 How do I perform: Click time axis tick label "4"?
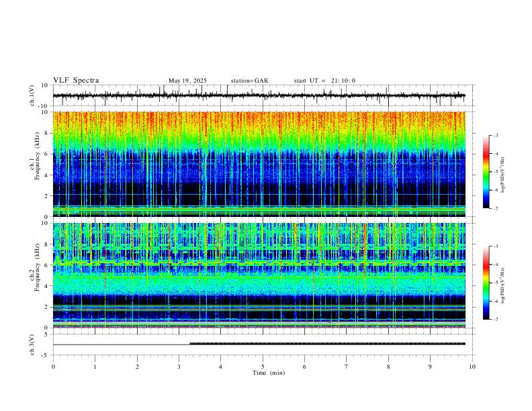tap(221, 367)
